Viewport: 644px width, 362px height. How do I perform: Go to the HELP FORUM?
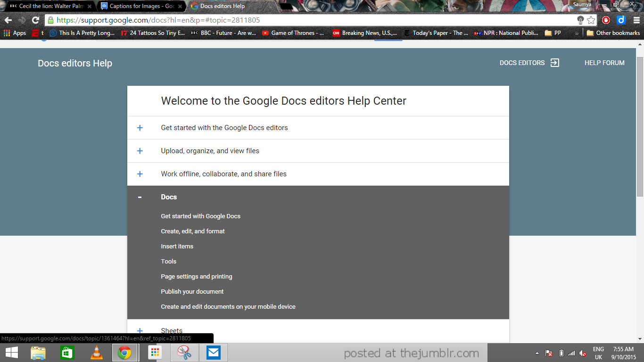pyautogui.click(x=604, y=63)
